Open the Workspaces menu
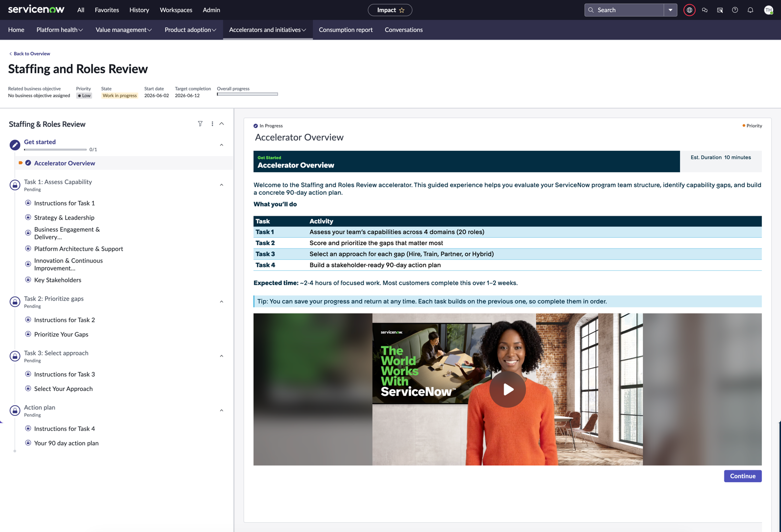Viewport: 781px width, 532px height. coord(176,10)
